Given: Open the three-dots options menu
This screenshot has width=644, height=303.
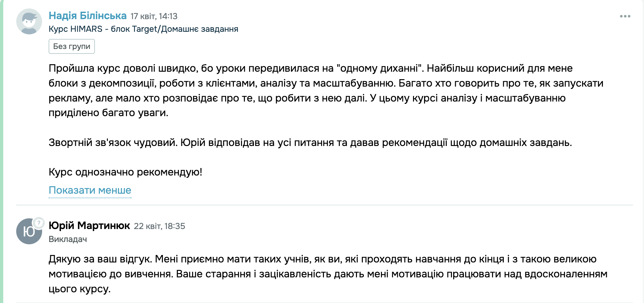Looking at the screenshot, I should point(625,16).
